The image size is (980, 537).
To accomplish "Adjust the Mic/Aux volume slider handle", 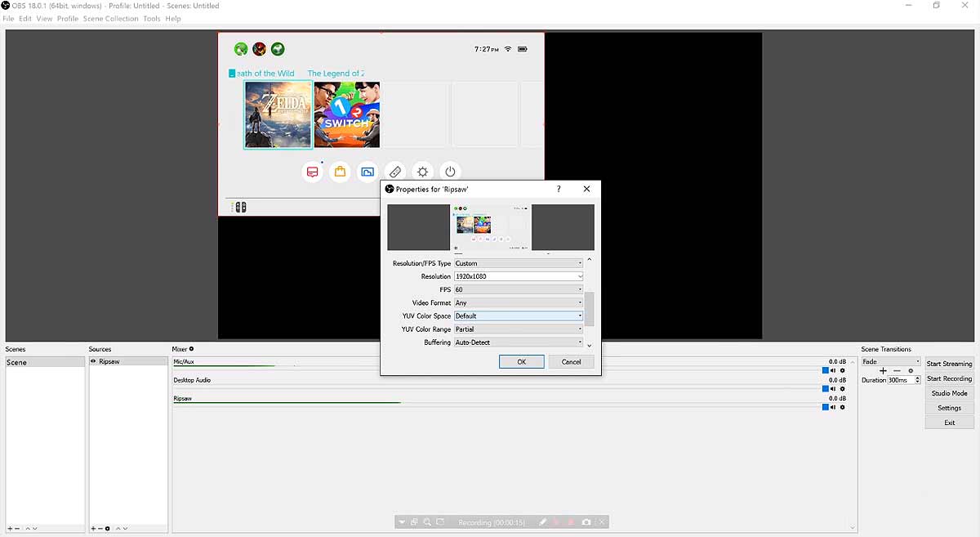I will click(825, 371).
